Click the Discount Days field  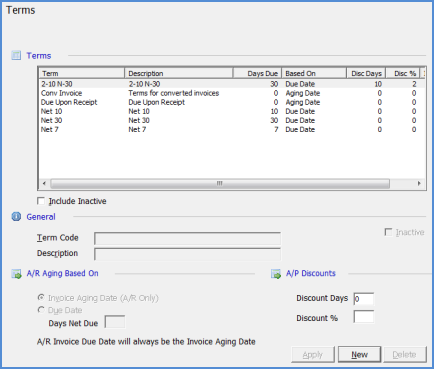click(x=364, y=299)
